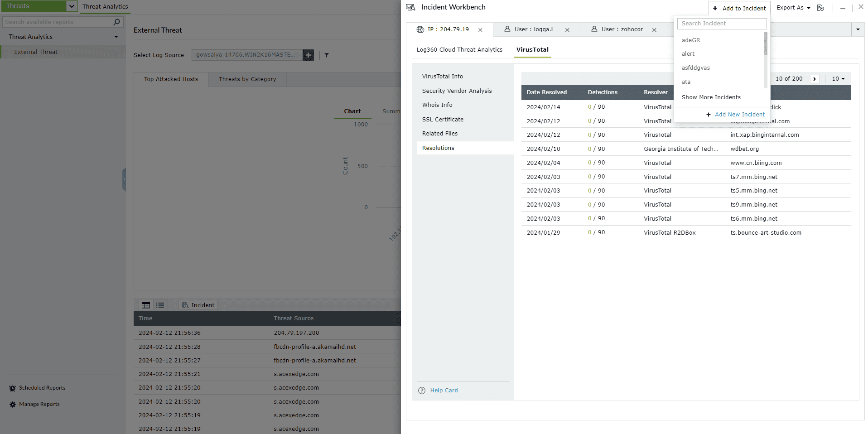This screenshot has height=434, width=868.
Task: Sort by the Date Resolved column header
Action: coord(546,92)
